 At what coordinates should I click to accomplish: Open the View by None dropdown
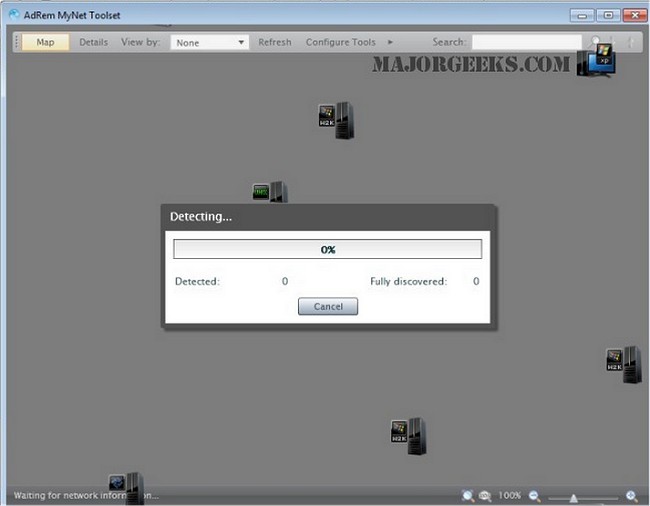(x=209, y=42)
